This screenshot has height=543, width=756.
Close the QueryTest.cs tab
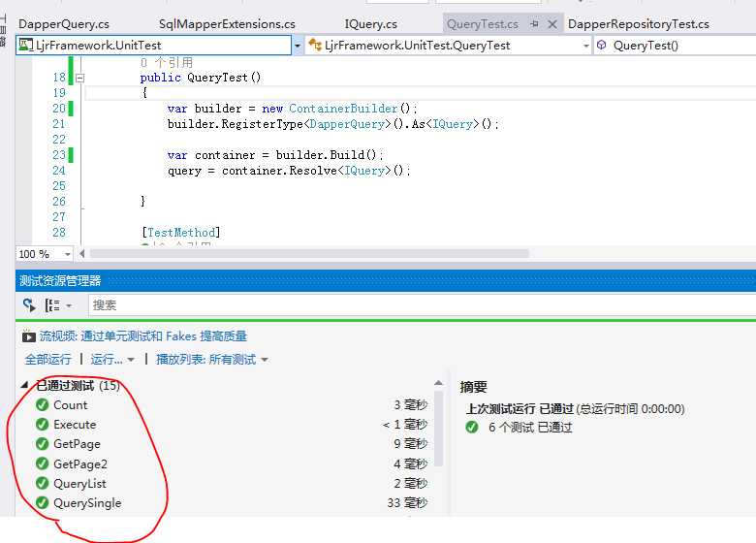552,23
